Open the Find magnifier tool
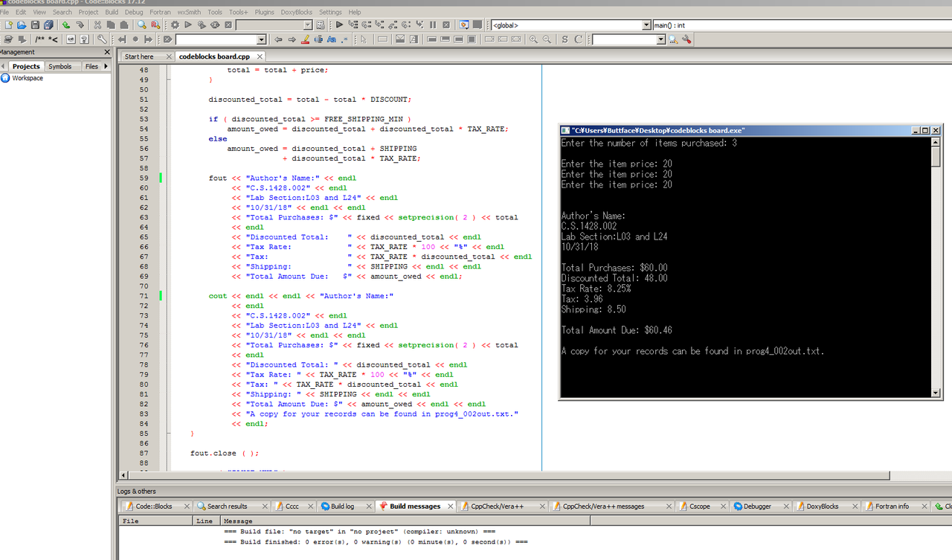This screenshot has height=560, width=952. [141, 25]
